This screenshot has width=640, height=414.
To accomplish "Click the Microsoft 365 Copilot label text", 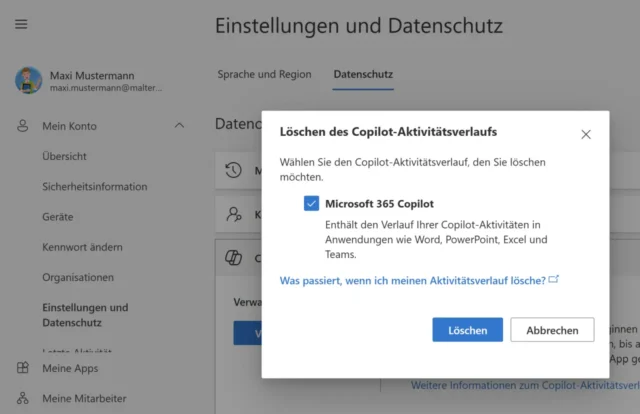I will pos(379,204).
